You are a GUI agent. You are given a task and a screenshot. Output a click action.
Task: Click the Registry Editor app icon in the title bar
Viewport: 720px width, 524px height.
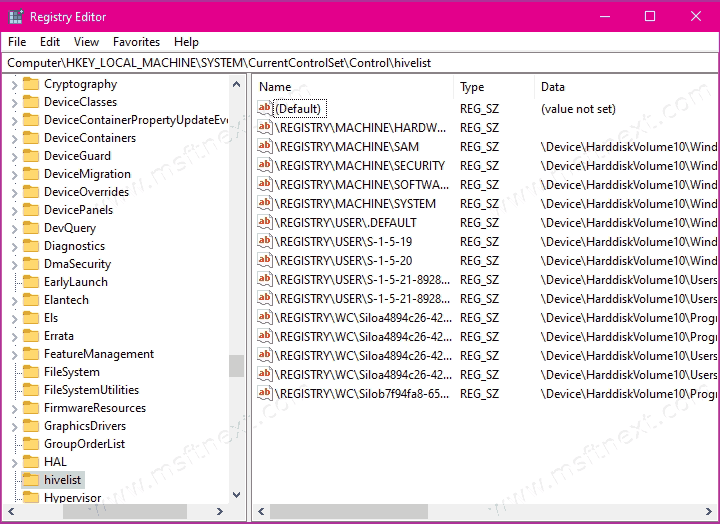pyautogui.click(x=16, y=17)
